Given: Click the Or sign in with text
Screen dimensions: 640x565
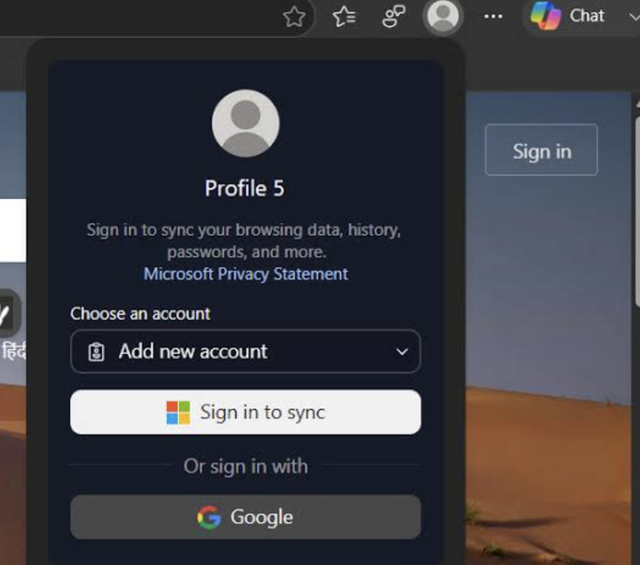Looking at the screenshot, I should [x=245, y=466].
